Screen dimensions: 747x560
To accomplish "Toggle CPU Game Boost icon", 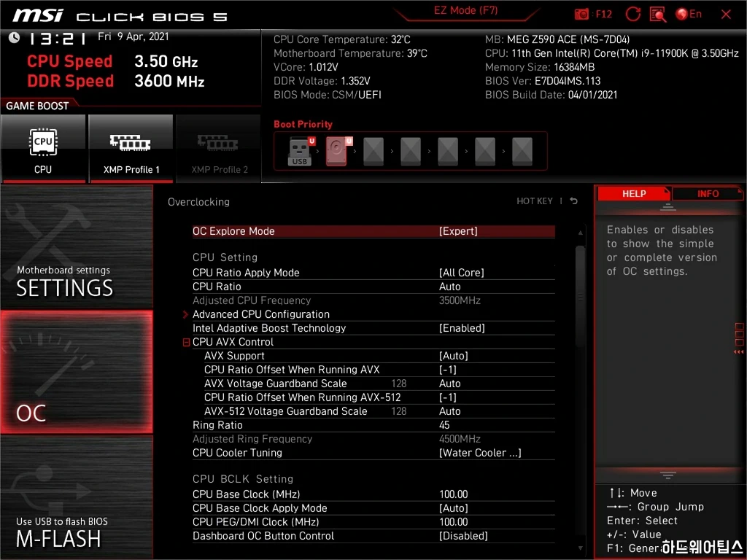I will pos(43,149).
